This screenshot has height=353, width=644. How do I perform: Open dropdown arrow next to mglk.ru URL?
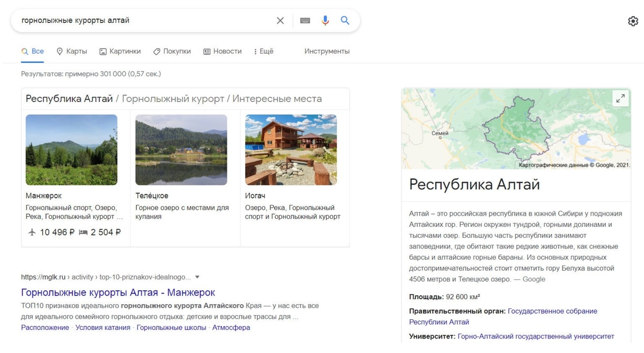(x=197, y=277)
